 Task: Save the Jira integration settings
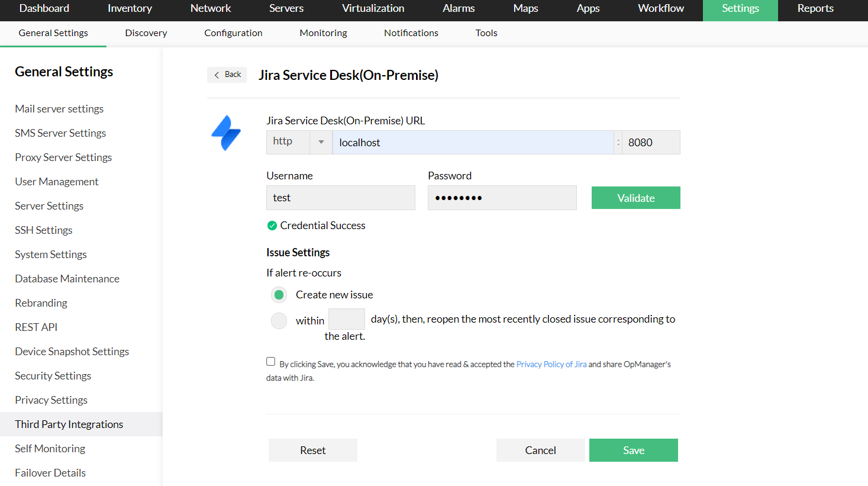click(633, 450)
